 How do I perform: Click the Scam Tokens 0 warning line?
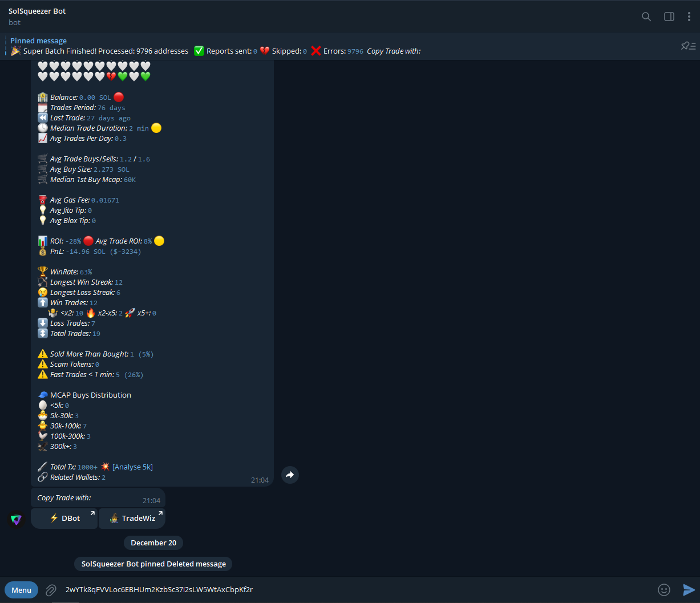[x=68, y=365]
